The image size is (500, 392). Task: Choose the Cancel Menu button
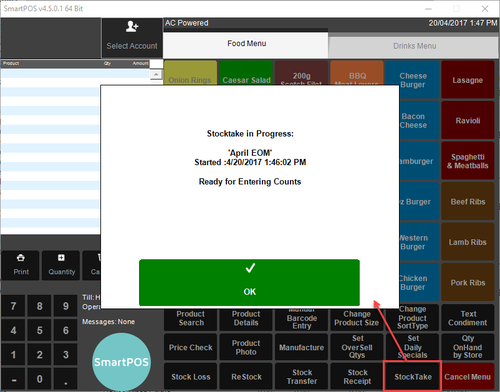coord(467,377)
